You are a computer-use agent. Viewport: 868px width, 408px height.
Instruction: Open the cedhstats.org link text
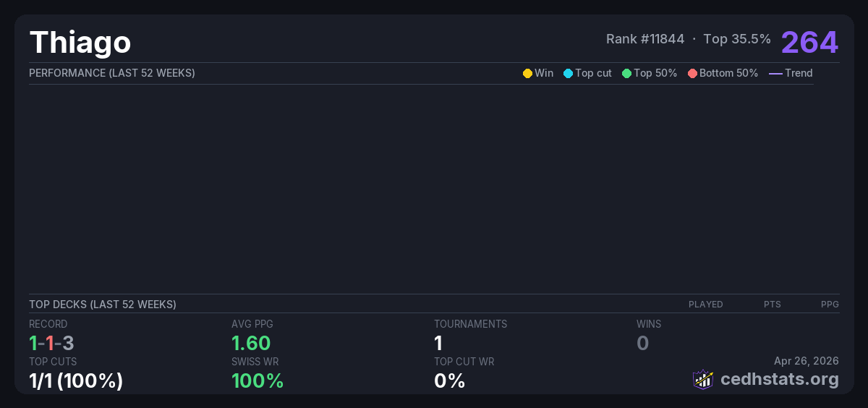point(779,379)
